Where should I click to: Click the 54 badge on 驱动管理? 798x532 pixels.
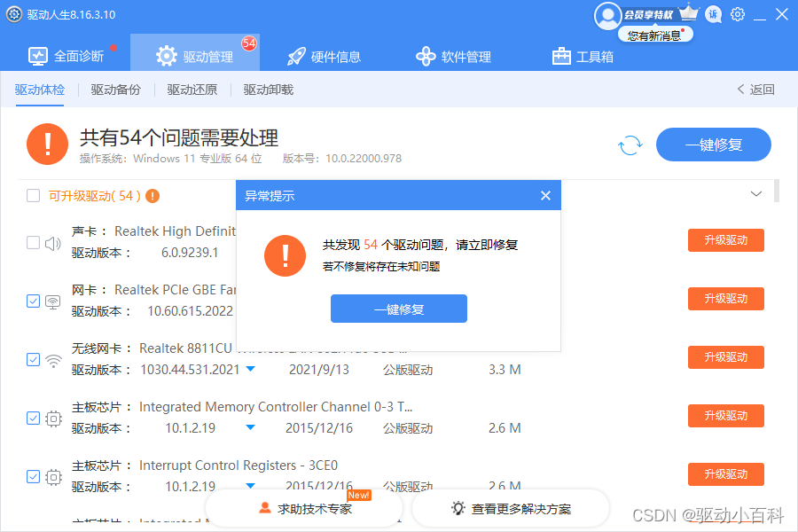coord(249,43)
